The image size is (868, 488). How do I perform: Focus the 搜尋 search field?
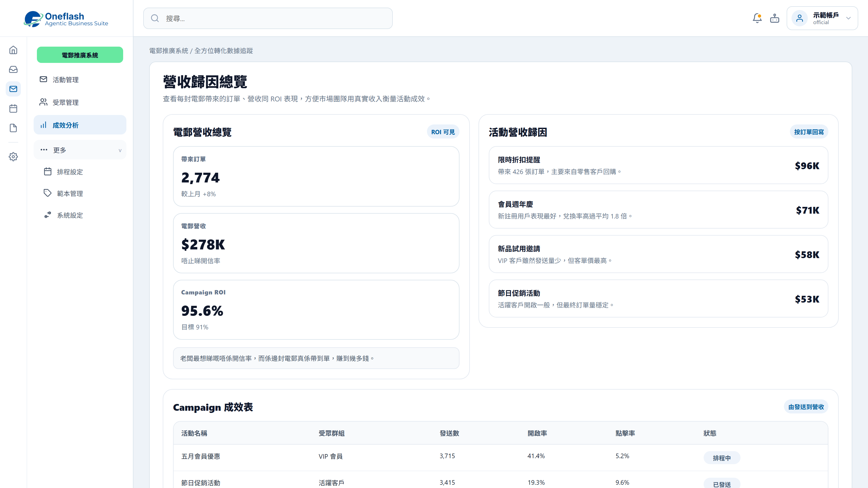(268, 18)
